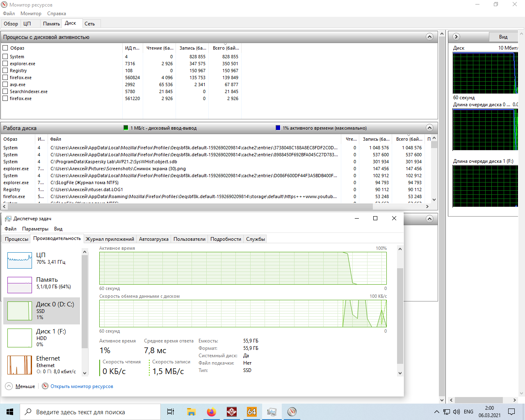Open Журнал приложений tab
This screenshot has width=525, height=420.
[110, 239]
